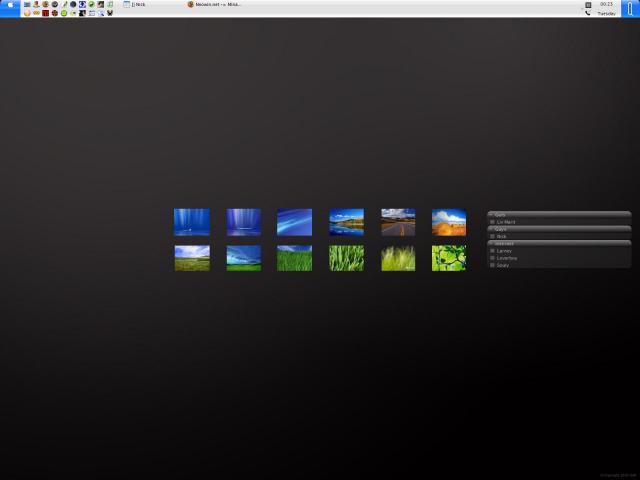The image size is (640, 480).
Task: Launch the magnifier search icon
Action: tap(101, 13)
